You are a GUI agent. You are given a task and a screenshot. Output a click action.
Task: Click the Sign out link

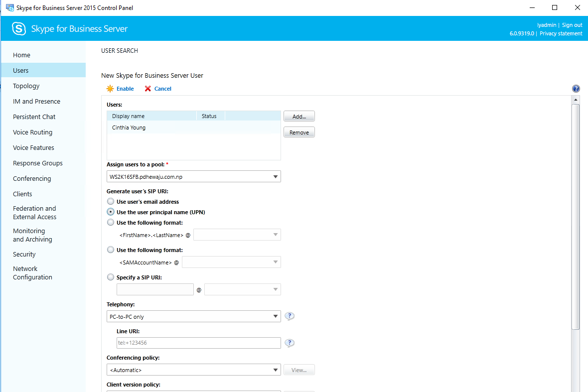pos(572,25)
